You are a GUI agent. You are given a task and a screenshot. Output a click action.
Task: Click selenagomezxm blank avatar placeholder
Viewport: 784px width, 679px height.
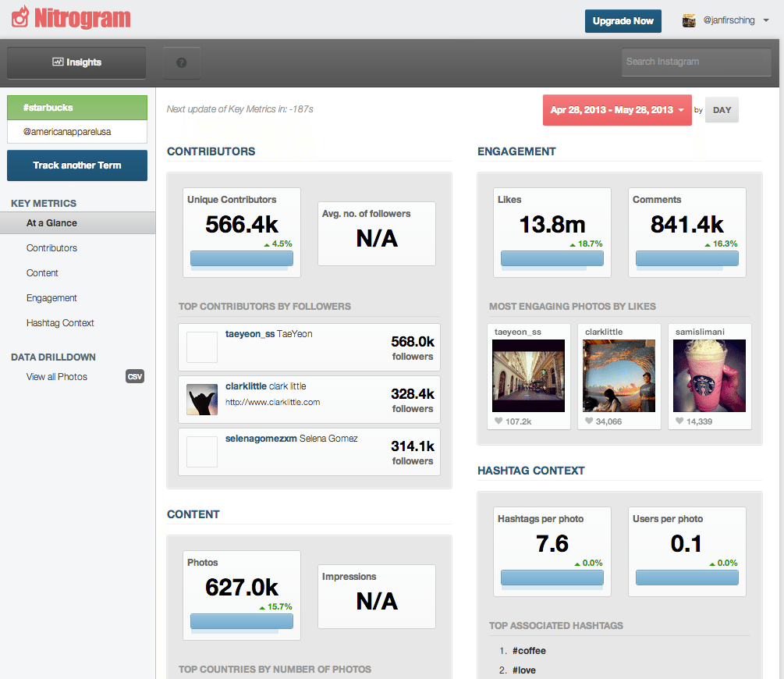click(x=202, y=451)
